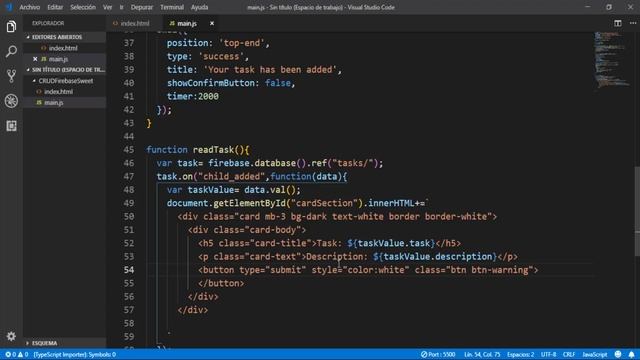Click the errors and warnings status indicator
Image resolution: width=640 pixels, height=360 pixels.
17,354
